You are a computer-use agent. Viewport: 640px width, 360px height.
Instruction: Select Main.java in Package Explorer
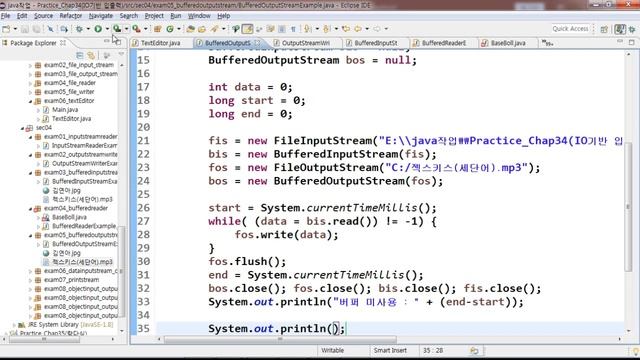click(65, 110)
